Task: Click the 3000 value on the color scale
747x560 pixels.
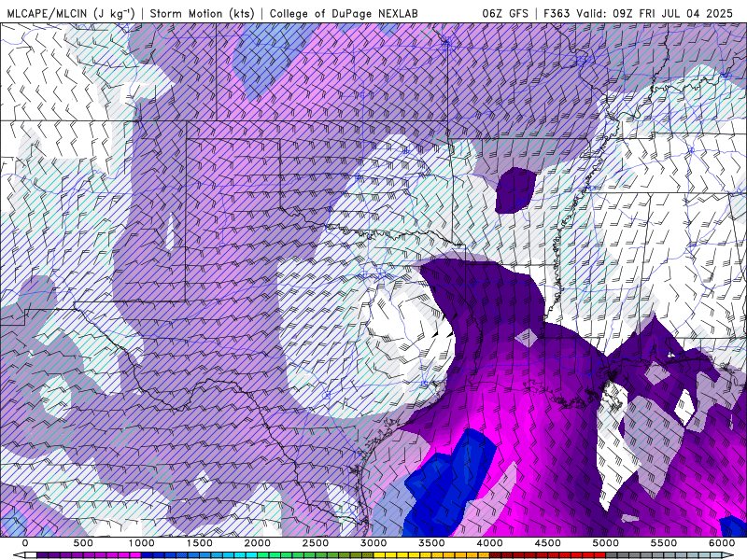Action: [x=373, y=543]
